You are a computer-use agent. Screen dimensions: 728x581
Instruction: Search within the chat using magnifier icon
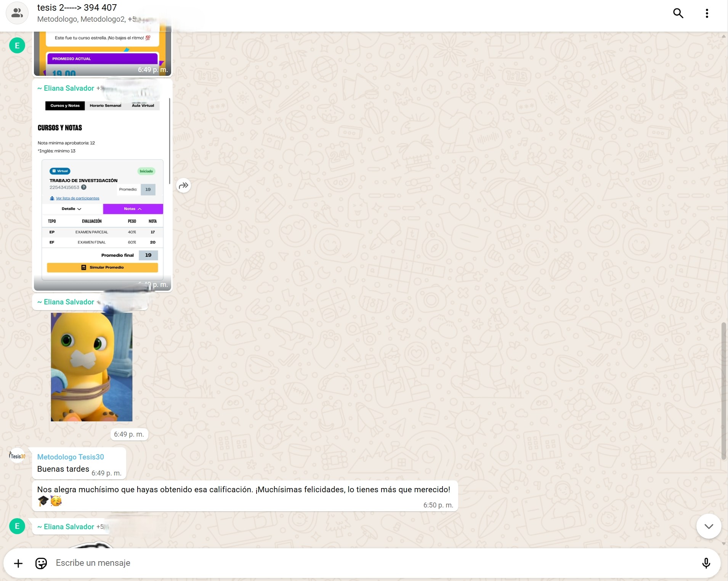[678, 13]
